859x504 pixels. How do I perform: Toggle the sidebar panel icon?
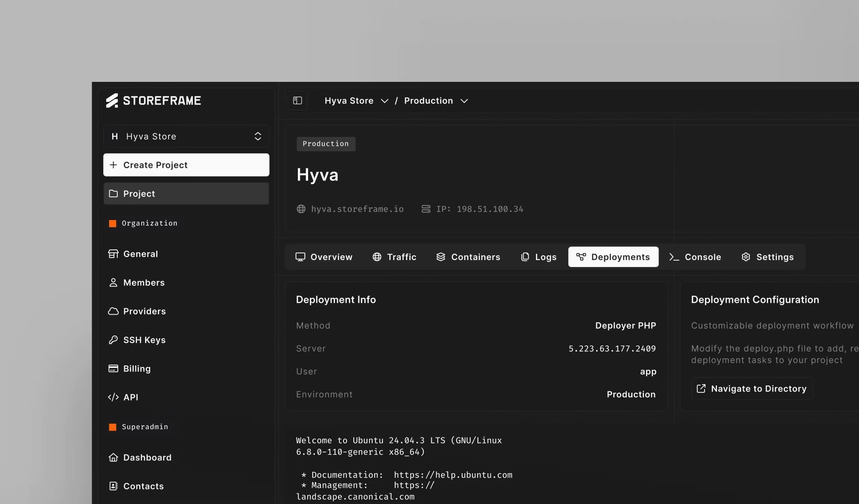tap(297, 101)
